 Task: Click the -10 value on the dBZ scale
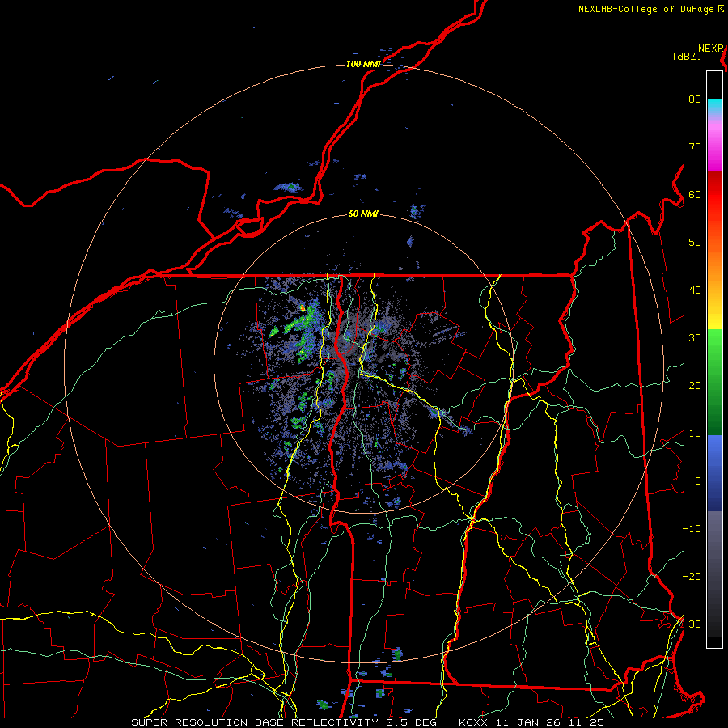[692, 529]
